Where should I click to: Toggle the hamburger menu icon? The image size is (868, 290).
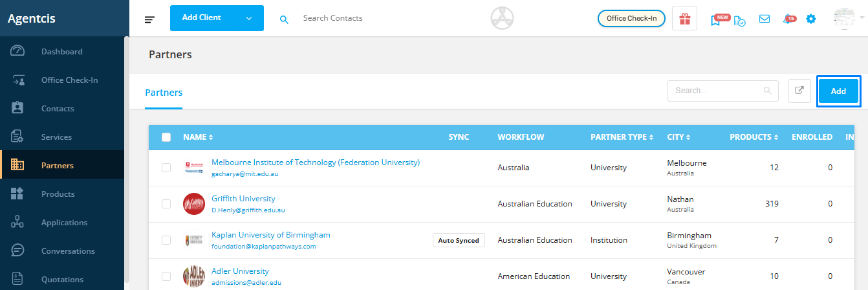[149, 19]
